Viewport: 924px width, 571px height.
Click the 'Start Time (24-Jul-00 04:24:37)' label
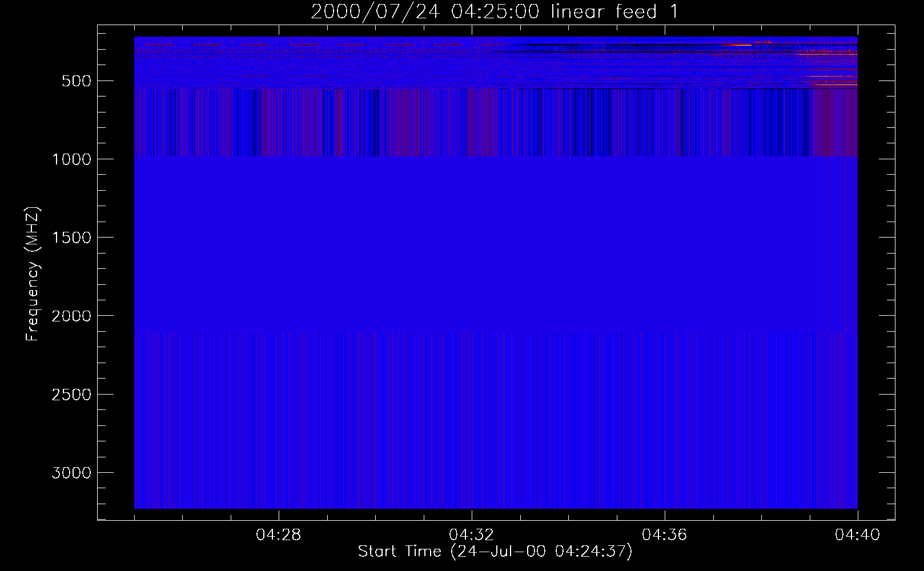495,552
